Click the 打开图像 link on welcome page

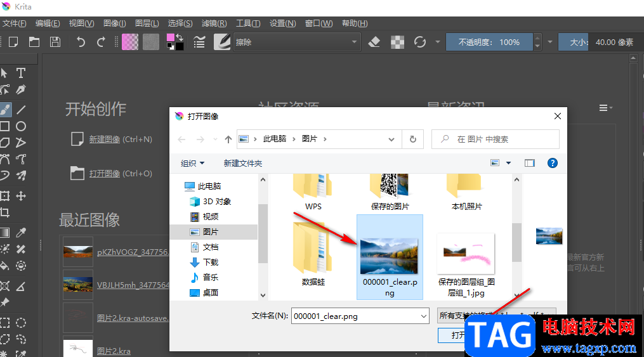click(104, 174)
